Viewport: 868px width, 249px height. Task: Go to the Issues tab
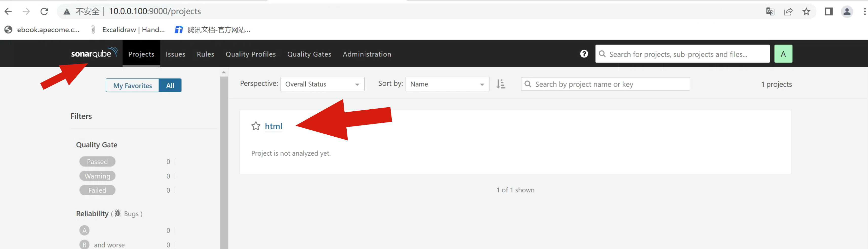tap(175, 54)
